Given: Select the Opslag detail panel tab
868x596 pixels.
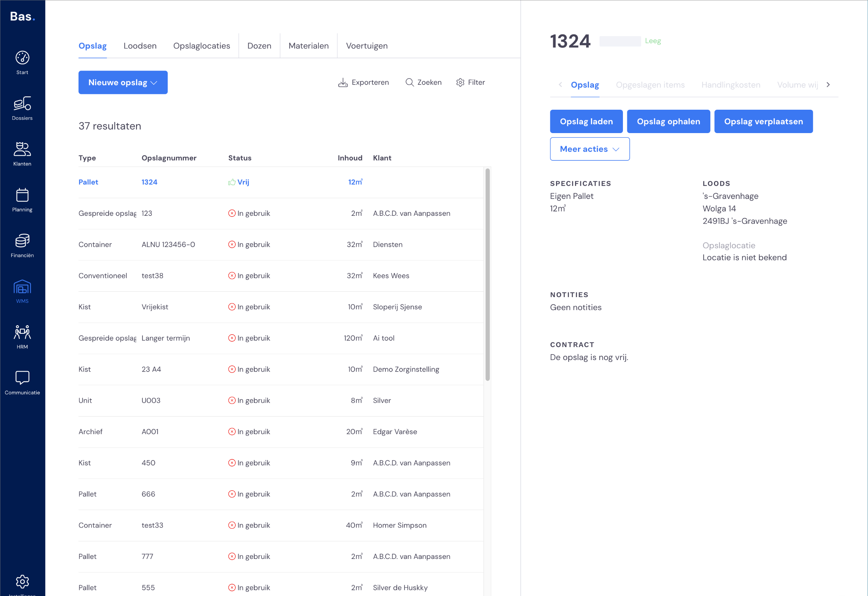Looking at the screenshot, I should pos(585,85).
